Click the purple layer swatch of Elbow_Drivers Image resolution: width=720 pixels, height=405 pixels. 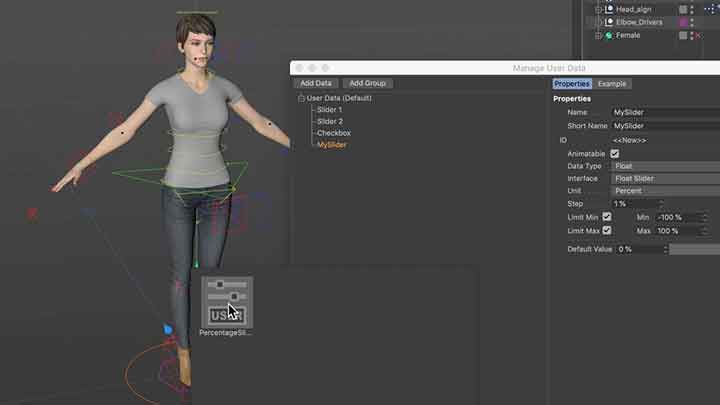[x=683, y=22]
